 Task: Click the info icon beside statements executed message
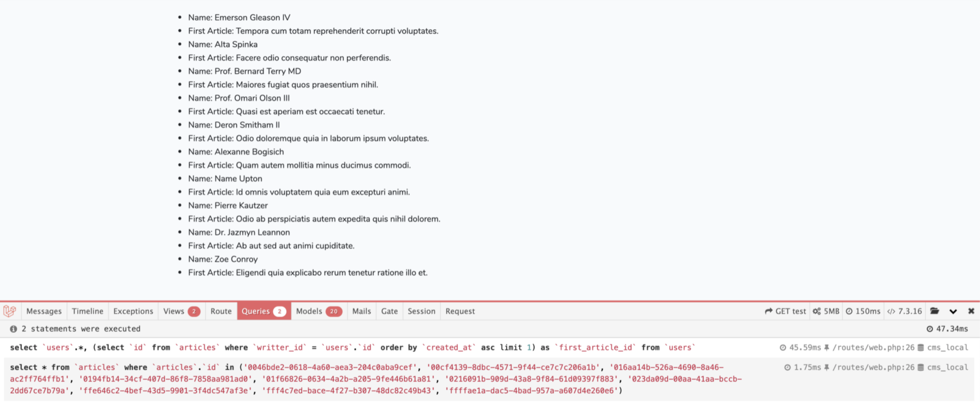tap(14, 329)
